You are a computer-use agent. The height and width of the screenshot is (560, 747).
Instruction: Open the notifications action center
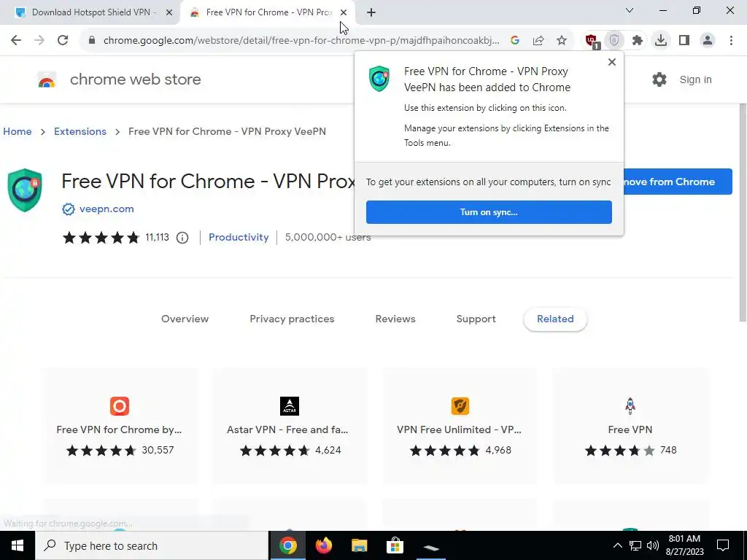point(723,545)
